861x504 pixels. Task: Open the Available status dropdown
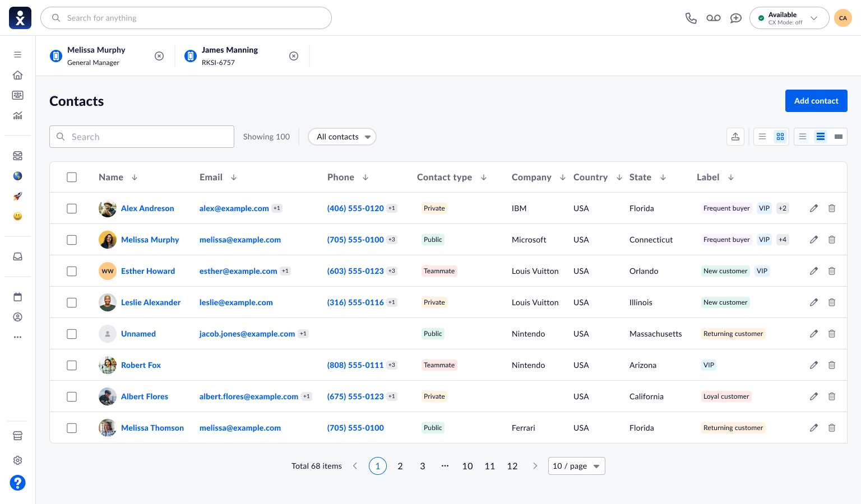click(789, 18)
